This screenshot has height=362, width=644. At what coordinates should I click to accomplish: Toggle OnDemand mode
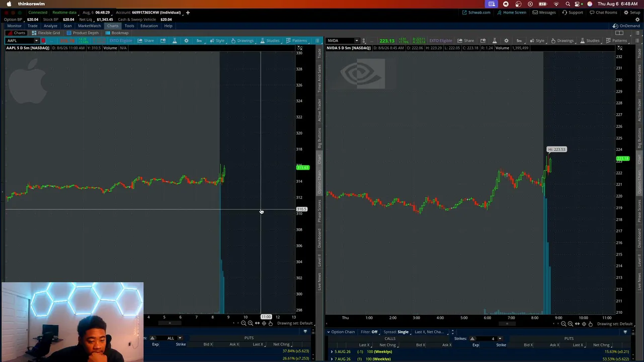point(626,26)
